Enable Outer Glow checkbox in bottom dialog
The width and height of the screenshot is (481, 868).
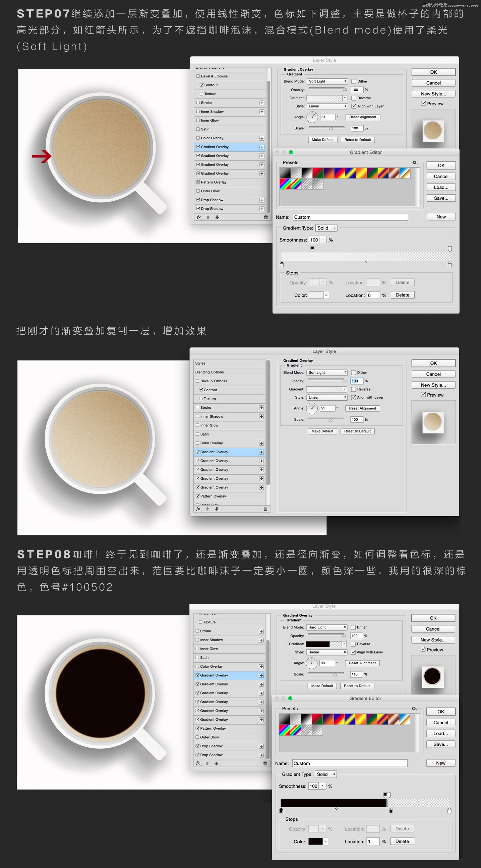click(x=197, y=737)
